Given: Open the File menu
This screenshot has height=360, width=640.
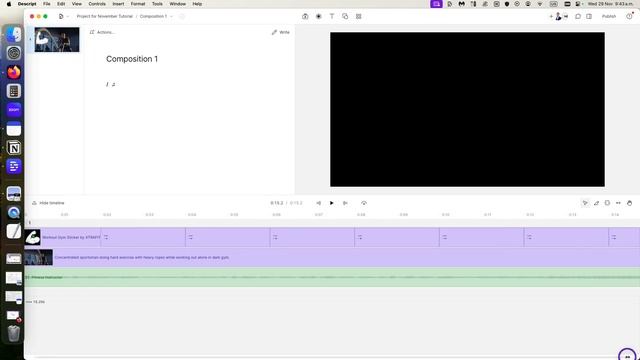Looking at the screenshot, I should tap(47, 4).
